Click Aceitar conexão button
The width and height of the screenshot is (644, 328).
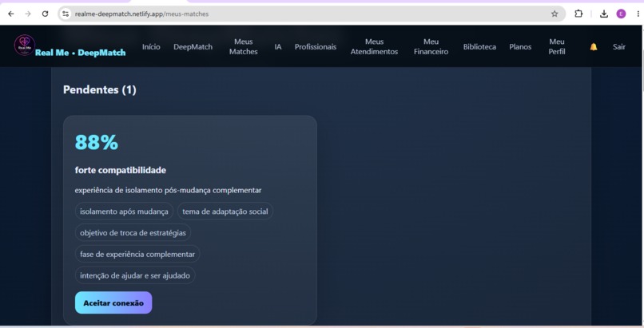[x=113, y=302]
